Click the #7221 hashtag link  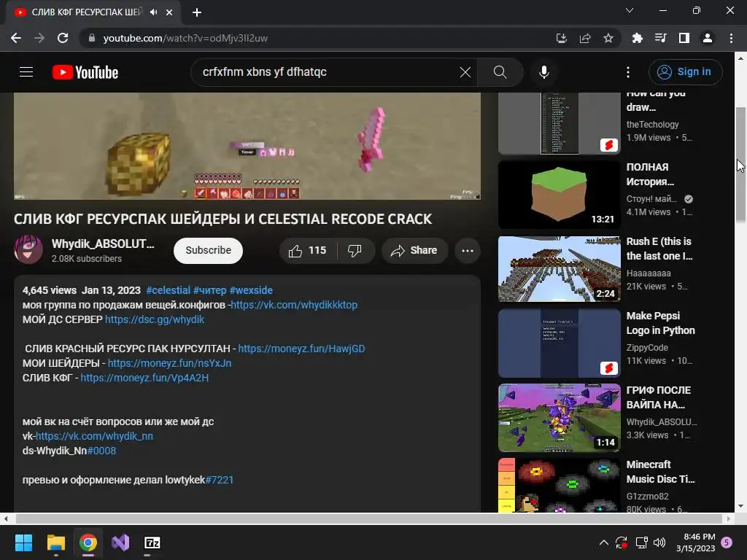[219, 480]
